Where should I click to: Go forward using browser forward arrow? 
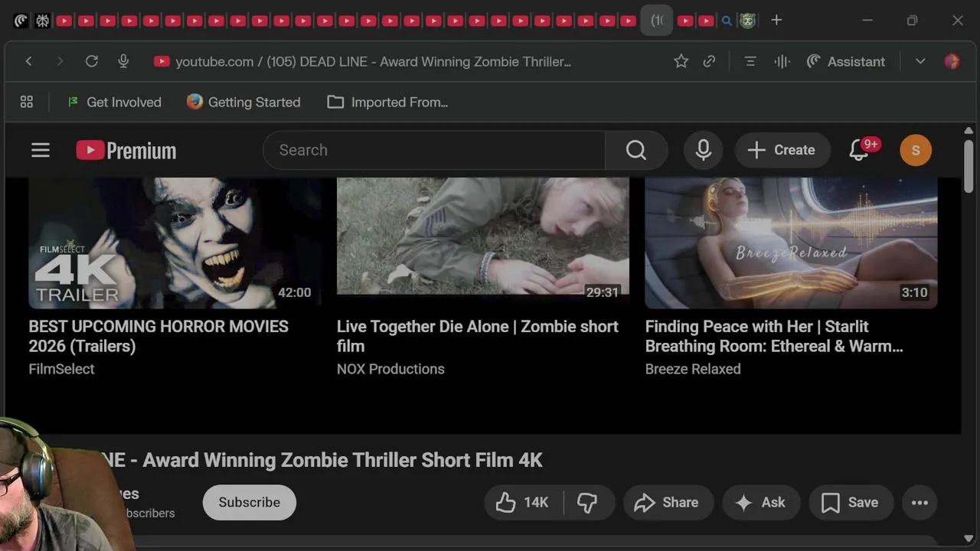coord(60,61)
